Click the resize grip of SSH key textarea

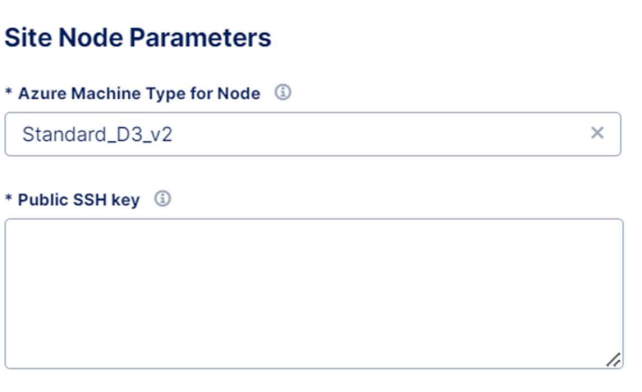coord(613,360)
